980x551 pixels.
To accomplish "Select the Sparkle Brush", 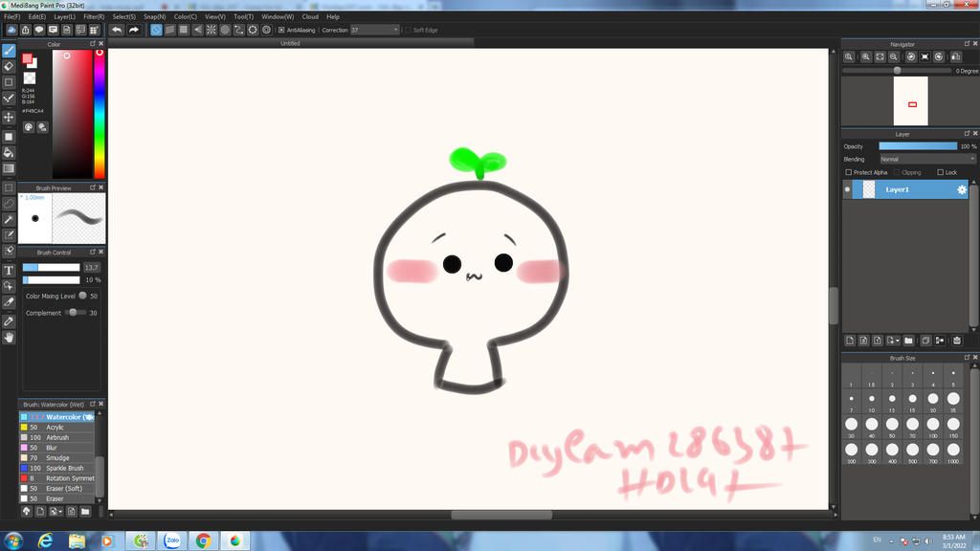I will (x=56, y=468).
